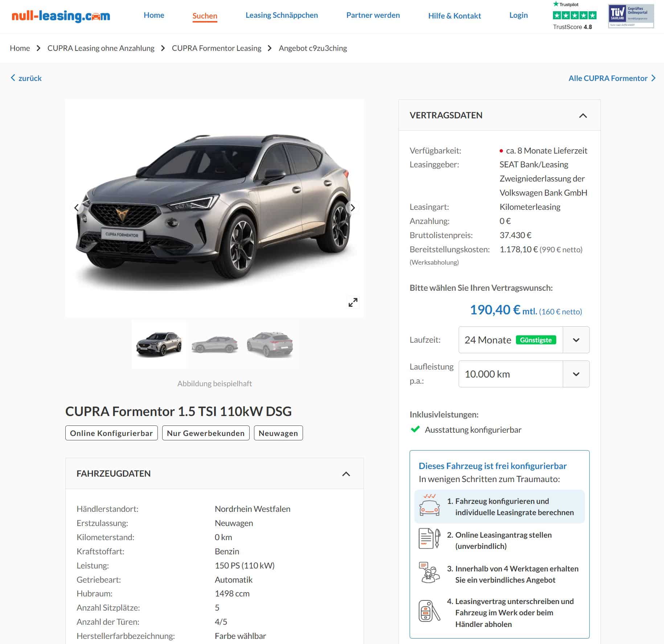Click the 37.430 € Bruttolistenpreis value
664x644 pixels.
515,235
